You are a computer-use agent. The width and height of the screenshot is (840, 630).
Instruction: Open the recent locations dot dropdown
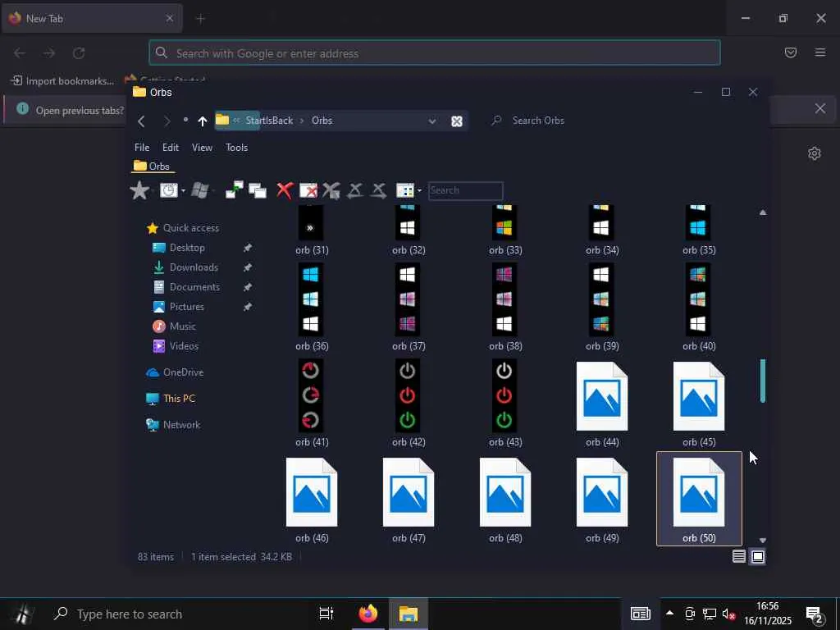pyautogui.click(x=185, y=120)
